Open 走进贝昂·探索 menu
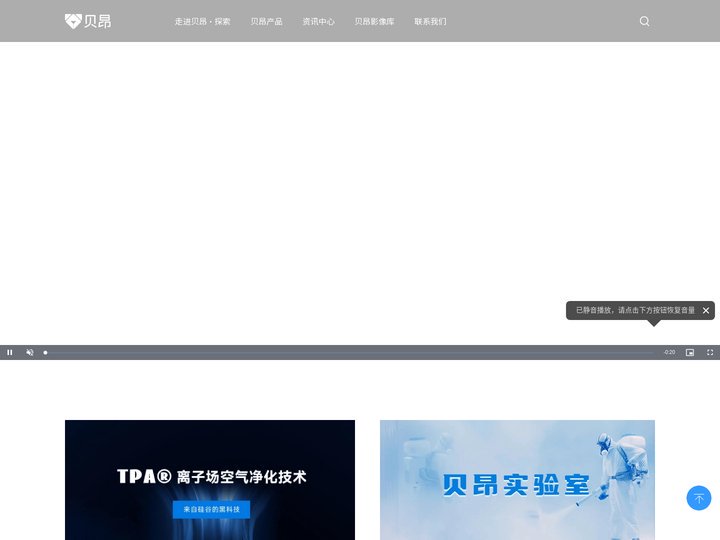 (202, 22)
